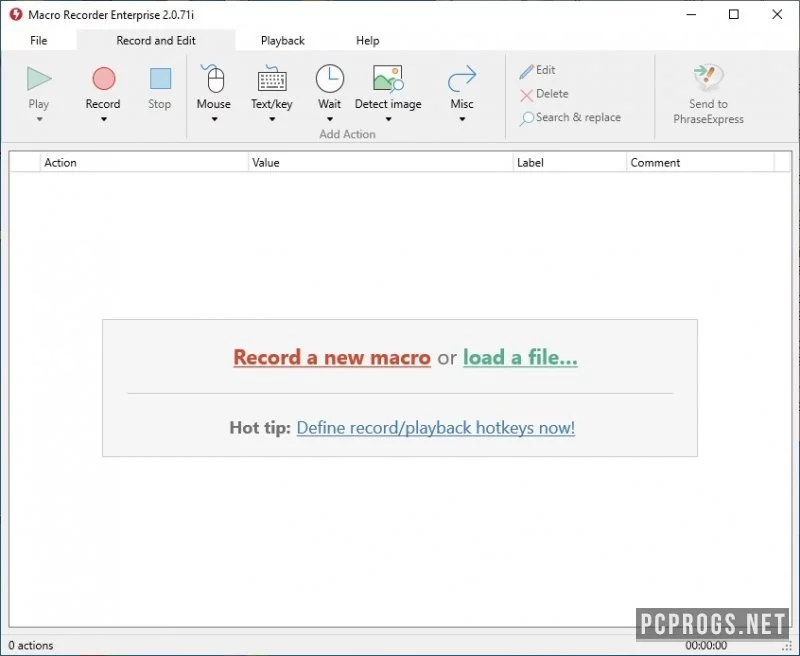Add a Wait action via clock icon

point(330,79)
